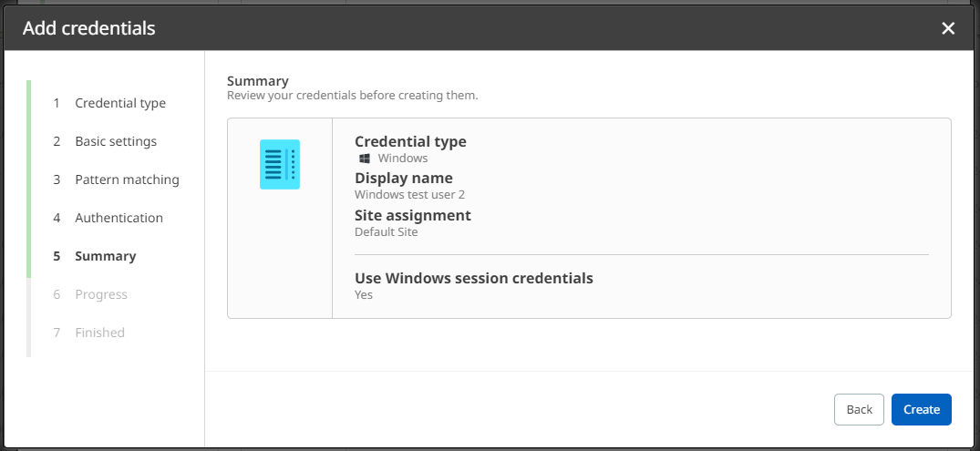This screenshot has height=451, width=980.
Task: Click the 'Review your credentials' description text
Action: (352, 95)
